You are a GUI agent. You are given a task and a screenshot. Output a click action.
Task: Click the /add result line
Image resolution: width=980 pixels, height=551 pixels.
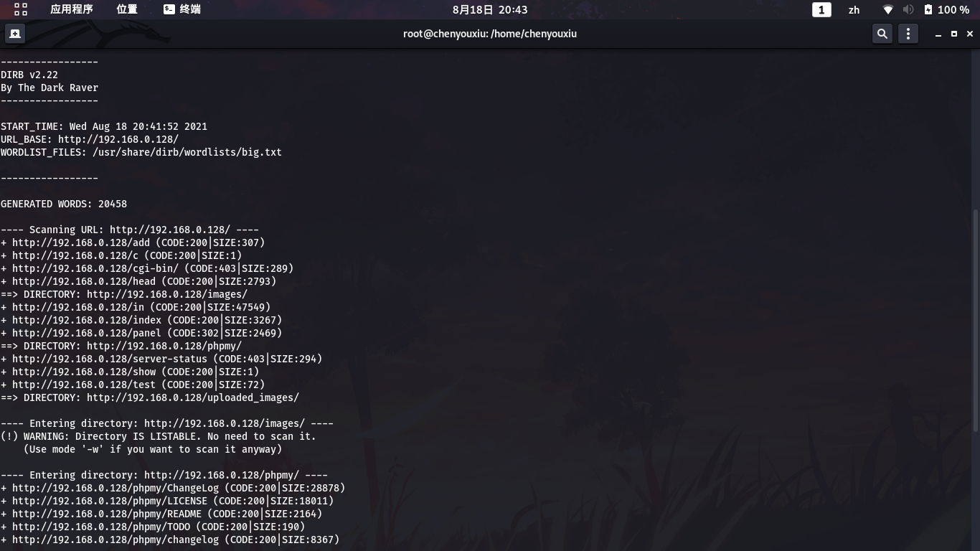click(133, 242)
